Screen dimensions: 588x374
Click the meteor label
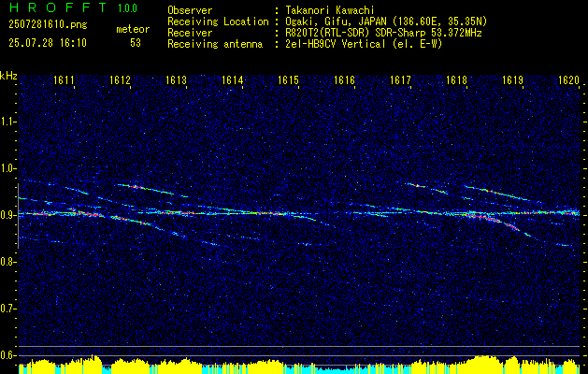133,29
